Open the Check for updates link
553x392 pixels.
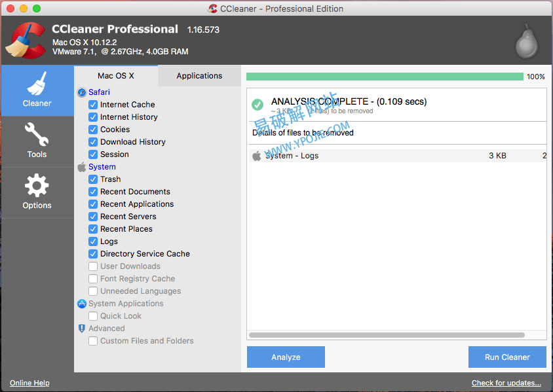pyautogui.click(x=506, y=383)
